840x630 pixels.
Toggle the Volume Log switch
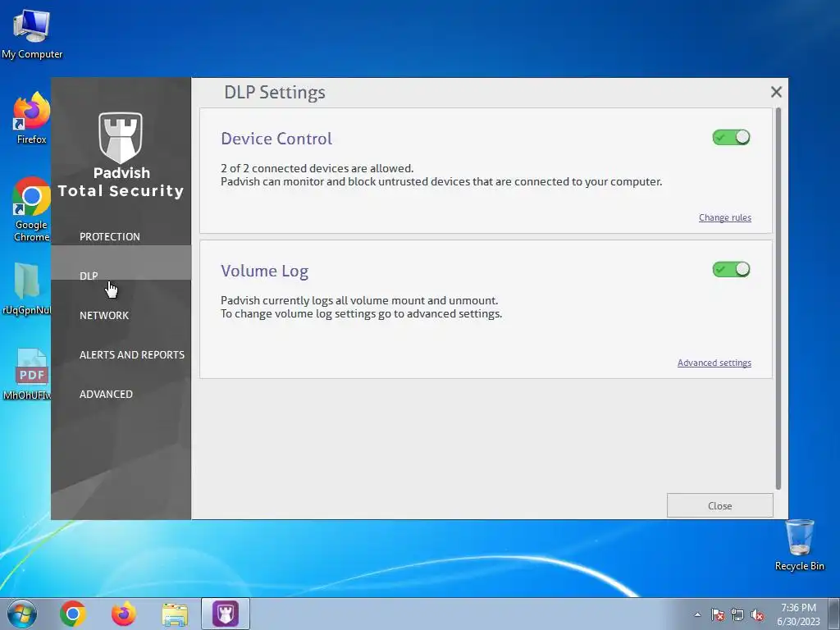point(731,269)
